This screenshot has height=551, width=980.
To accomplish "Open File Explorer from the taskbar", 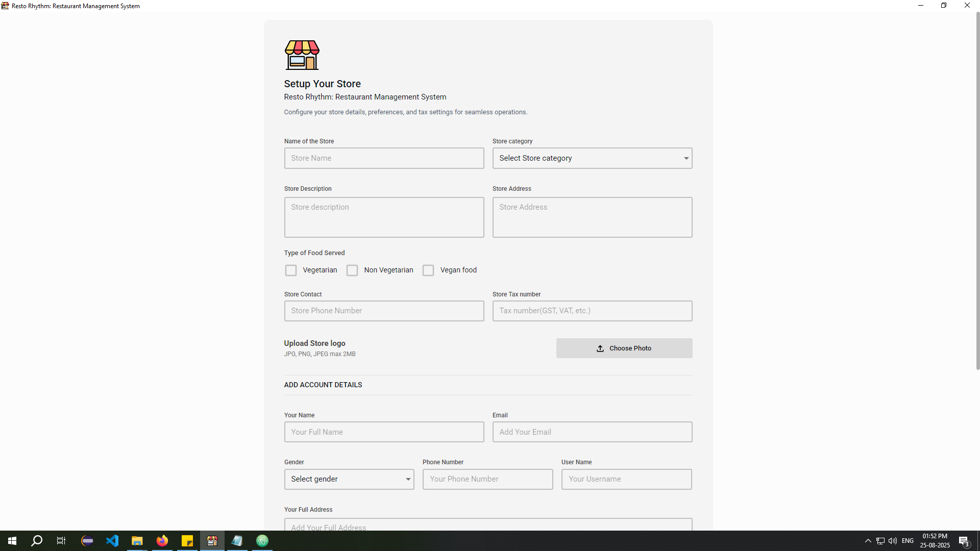I will [x=137, y=541].
